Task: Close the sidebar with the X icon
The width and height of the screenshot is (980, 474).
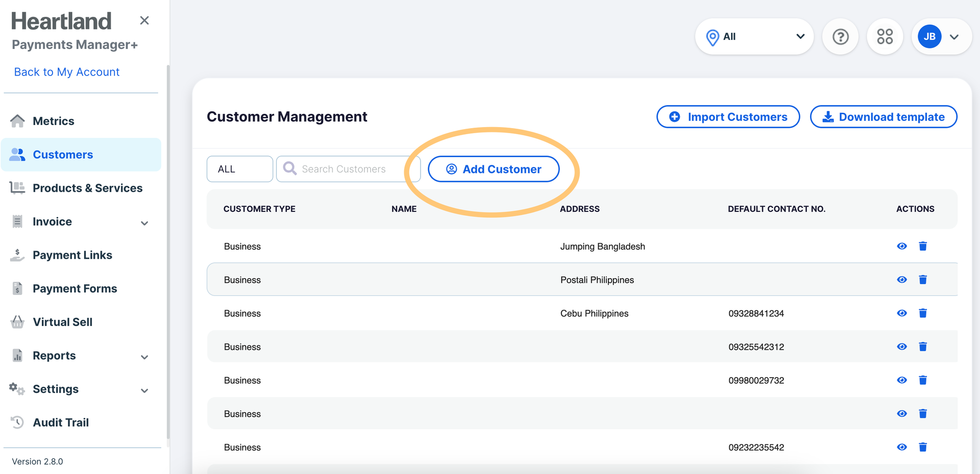Action: click(x=144, y=20)
